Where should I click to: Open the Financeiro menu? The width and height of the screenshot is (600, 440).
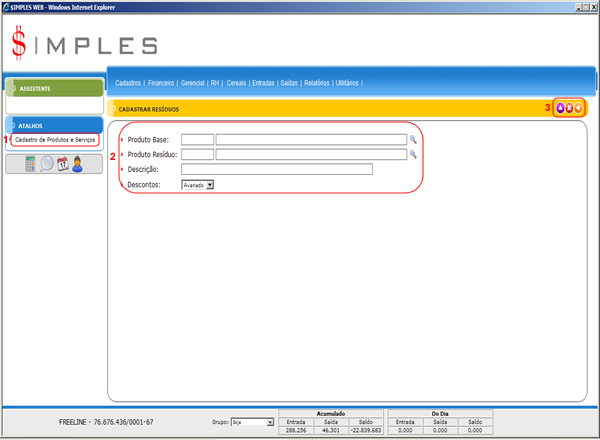coord(161,83)
